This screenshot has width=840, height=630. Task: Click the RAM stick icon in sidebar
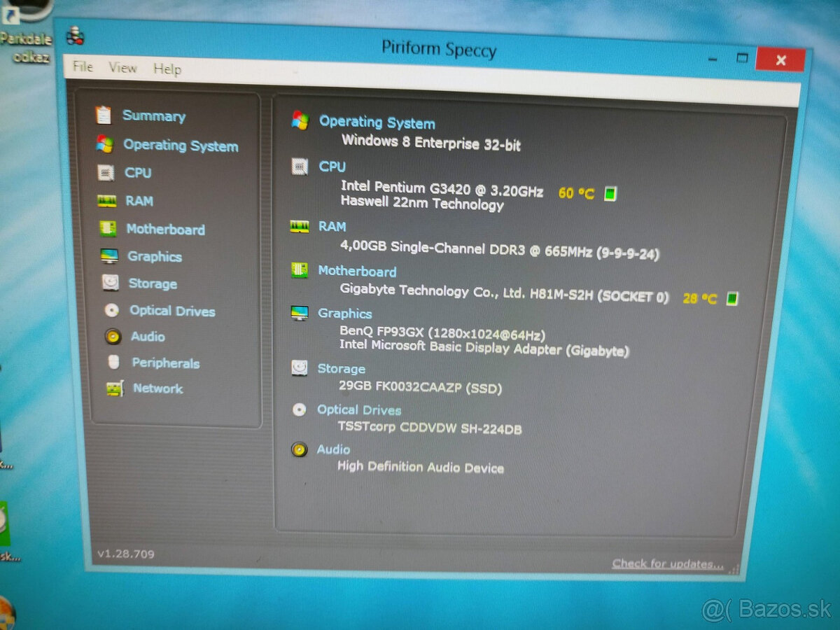[106, 201]
